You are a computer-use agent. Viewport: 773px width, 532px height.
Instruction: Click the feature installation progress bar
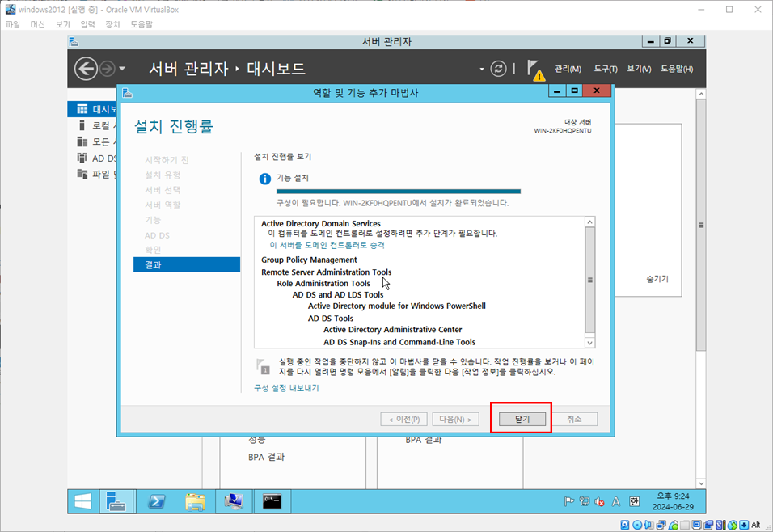tap(399, 192)
